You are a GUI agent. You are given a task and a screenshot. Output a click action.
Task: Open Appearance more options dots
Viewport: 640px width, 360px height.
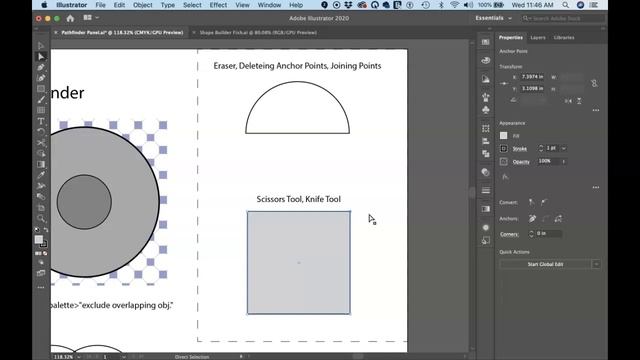(x=596, y=187)
